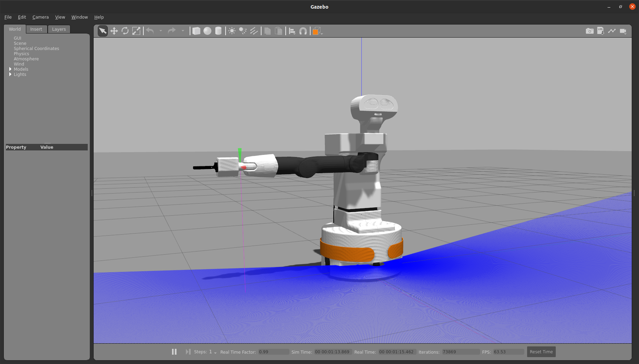
Task: Insert a sphere into the scene
Action: (207, 31)
